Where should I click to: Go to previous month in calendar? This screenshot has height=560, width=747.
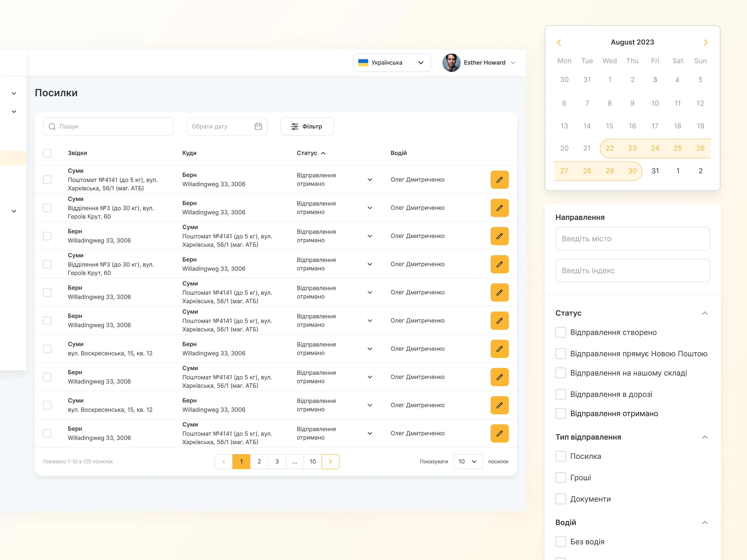(559, 42)
